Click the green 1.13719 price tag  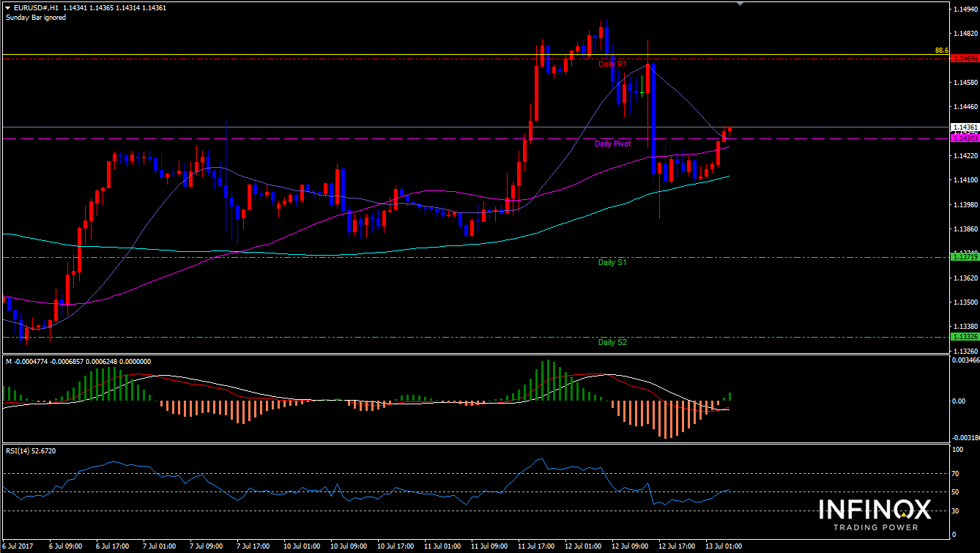click(x=963, y=257)
